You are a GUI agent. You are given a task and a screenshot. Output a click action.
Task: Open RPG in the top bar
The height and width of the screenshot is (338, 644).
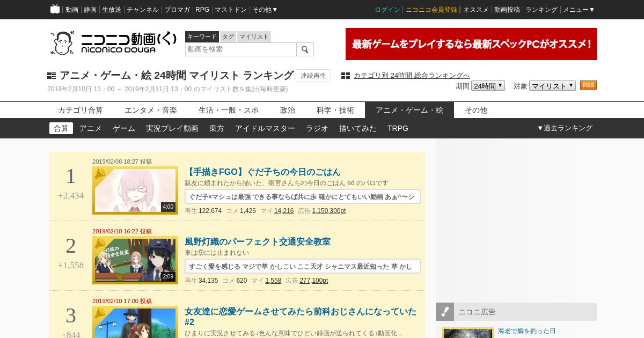[x=202, y=10]
